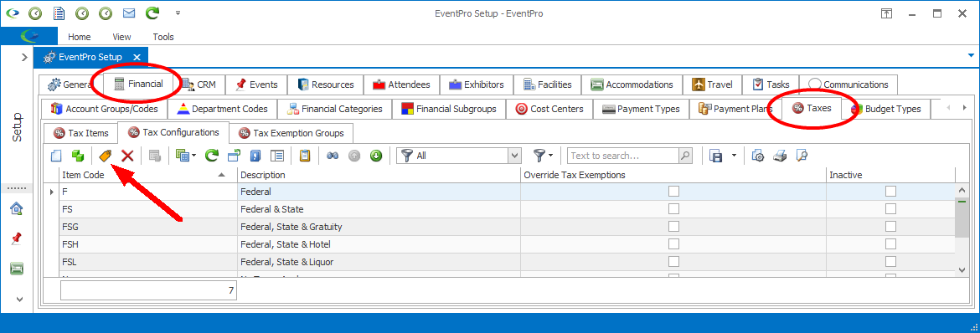Sort by the Description column header

click(x=379, y=175)
